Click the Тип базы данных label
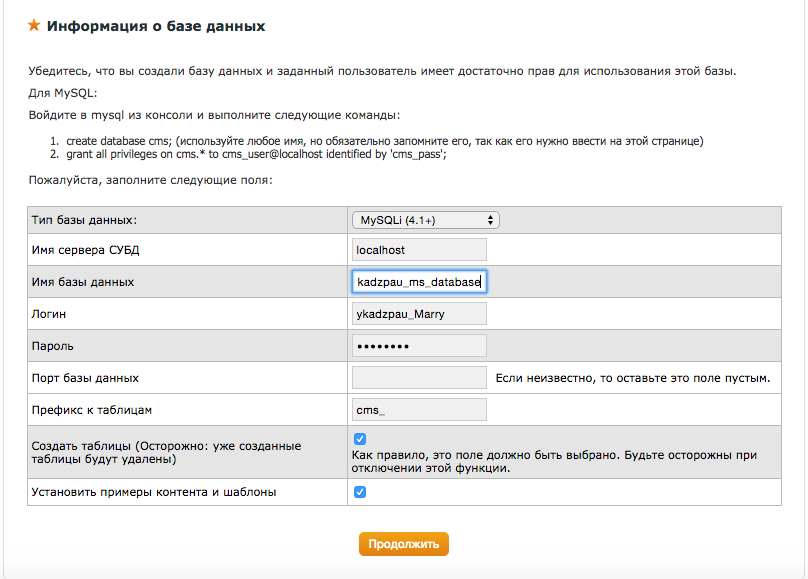The width and height of the screenshot is (808, 579). click(x=84, y=220)
